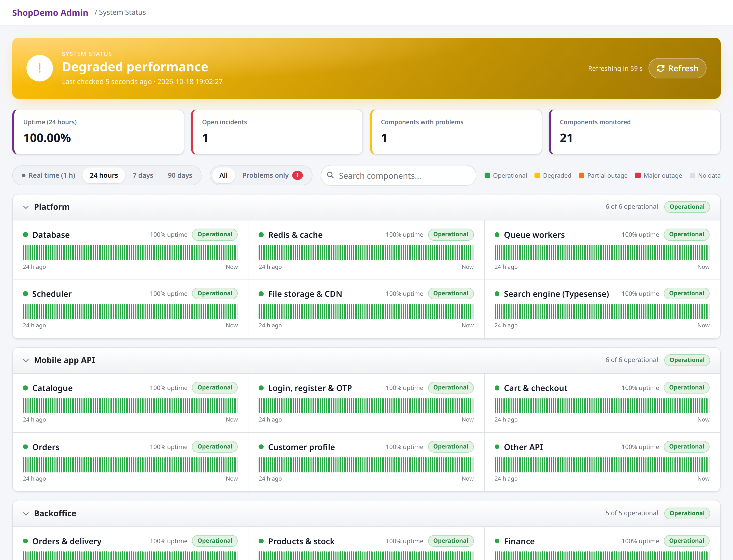Click Uptime (24 hours) card

pyautogui.click(x=98, y=132)
